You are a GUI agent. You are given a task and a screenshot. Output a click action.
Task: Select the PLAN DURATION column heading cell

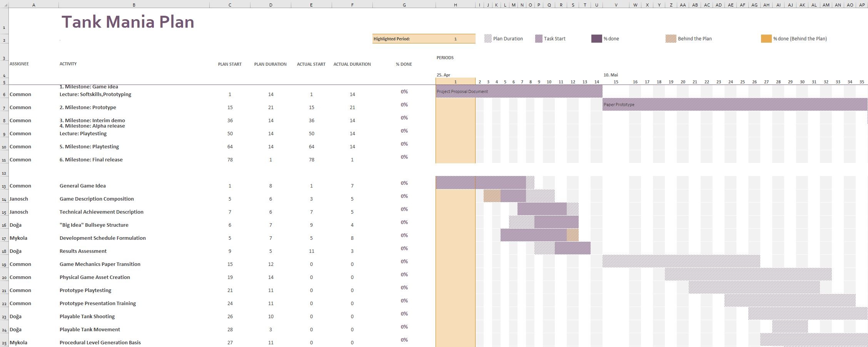[270, 64]
